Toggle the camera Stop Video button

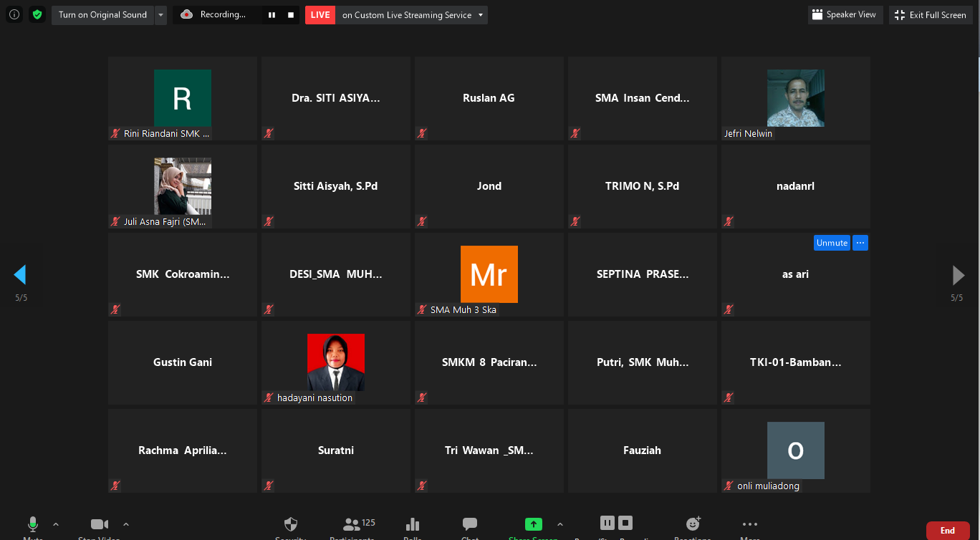point(99,525)
